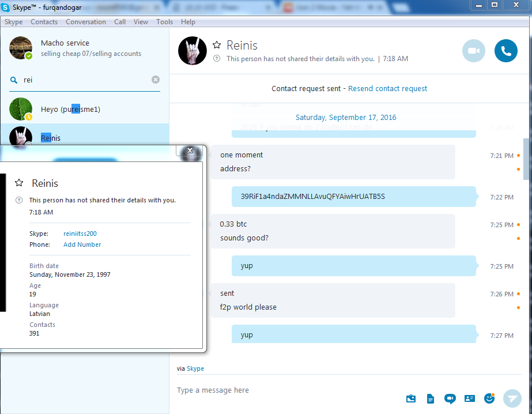The width and height of the screenshot is (532, 414).
Task: Toggle the star in Reinis profile popup
Action: click(x=19, y=183)
